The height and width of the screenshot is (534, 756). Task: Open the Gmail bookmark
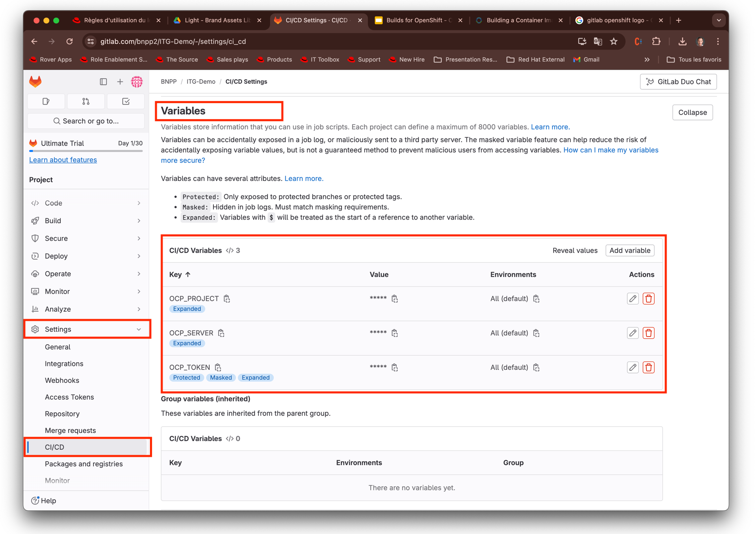tap(586, 59)
